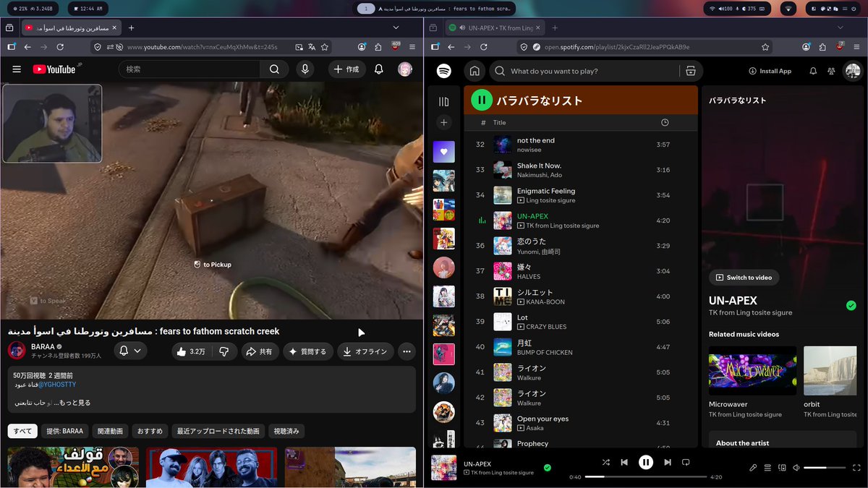Open YouTube hamburger guide menu

point(17,69)
